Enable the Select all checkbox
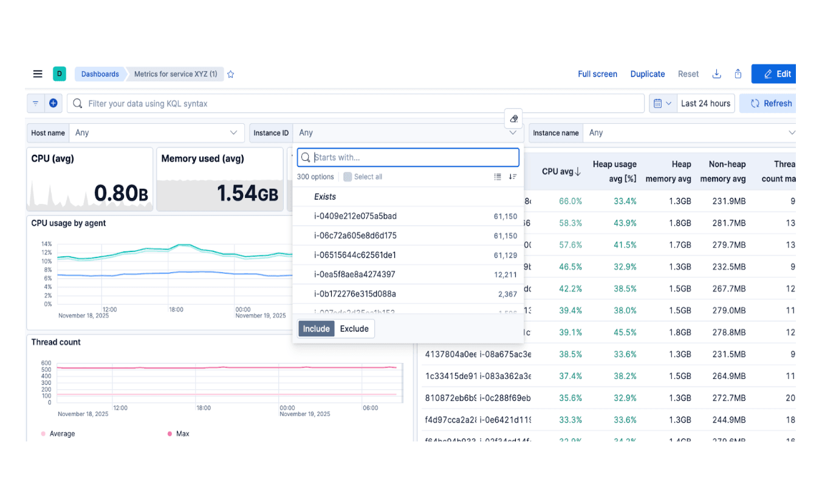 coord(346,176)
